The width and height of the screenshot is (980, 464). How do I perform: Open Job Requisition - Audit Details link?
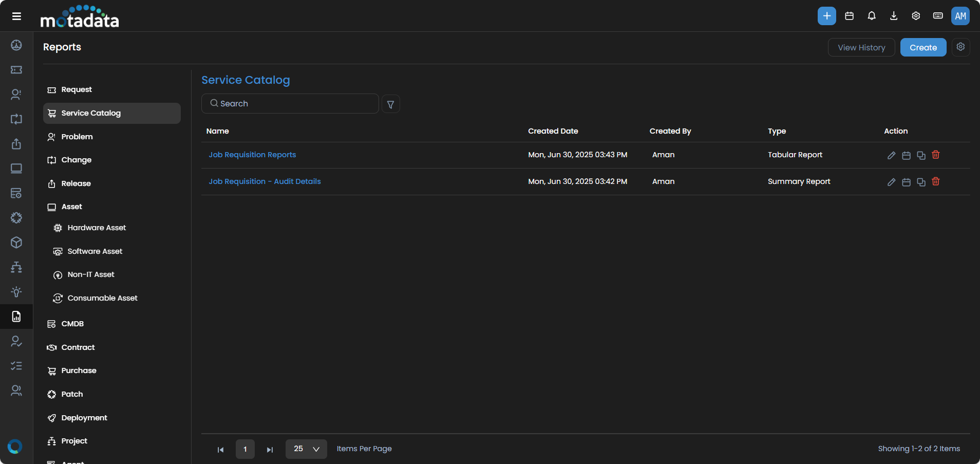click(265, 181)
